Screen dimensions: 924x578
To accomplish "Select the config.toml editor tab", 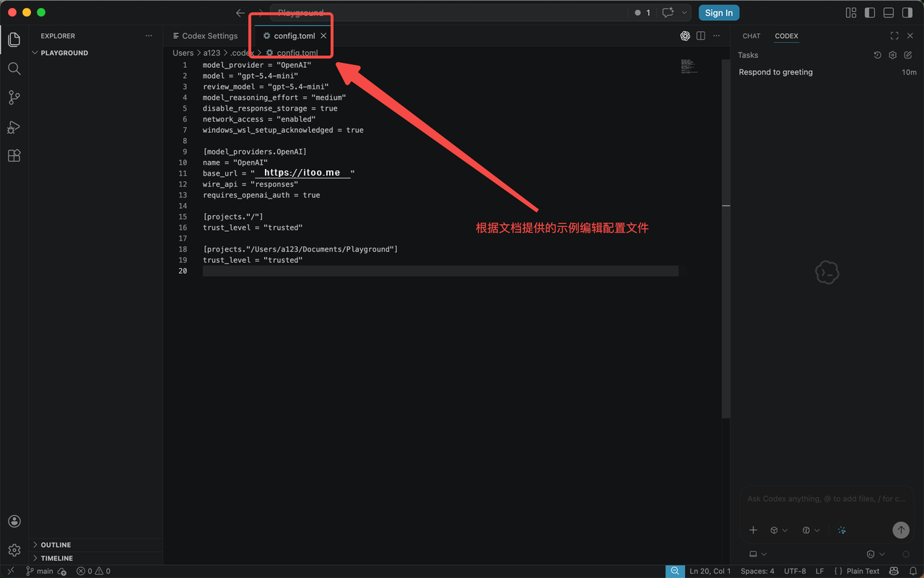I will [295, 35].
